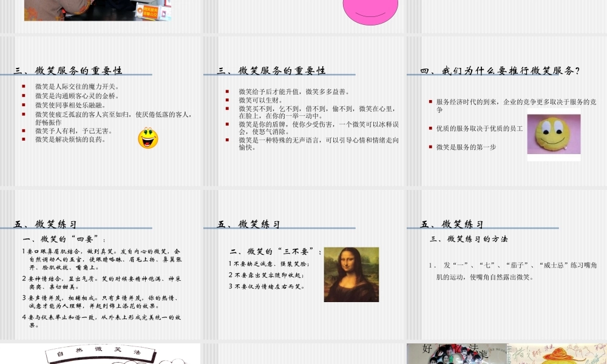Click bullet 微笑使同事相处乐融融。

click(71, 105)
